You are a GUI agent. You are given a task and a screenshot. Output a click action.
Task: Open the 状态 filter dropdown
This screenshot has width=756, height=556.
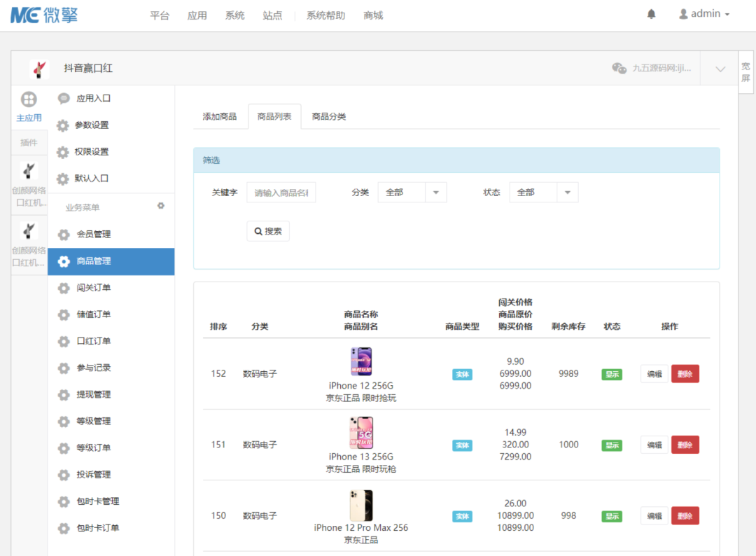(x=544, y=193)
